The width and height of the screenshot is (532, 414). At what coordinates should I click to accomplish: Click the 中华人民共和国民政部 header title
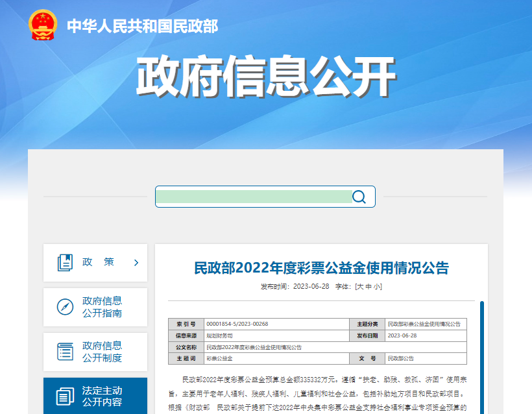pos(143,26)
